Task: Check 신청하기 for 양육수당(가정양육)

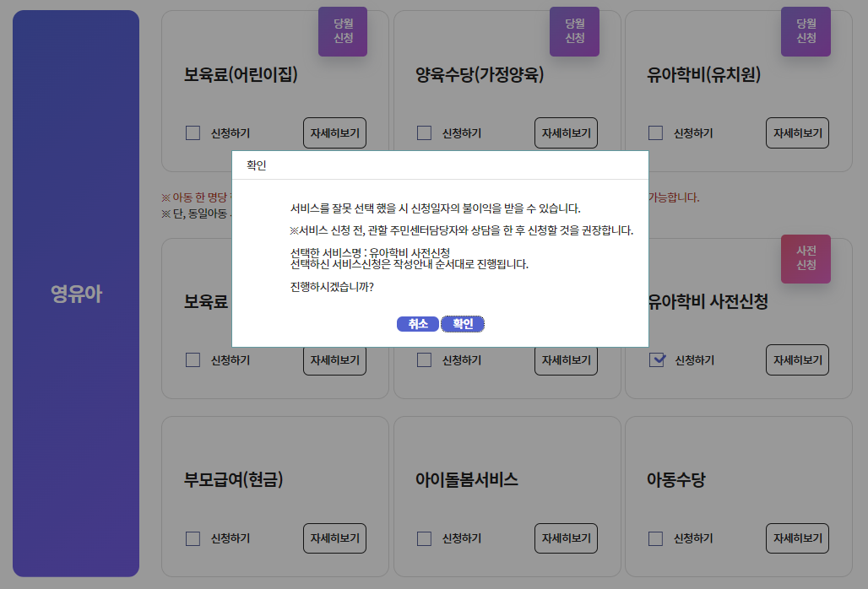Action: pos(423,132)
